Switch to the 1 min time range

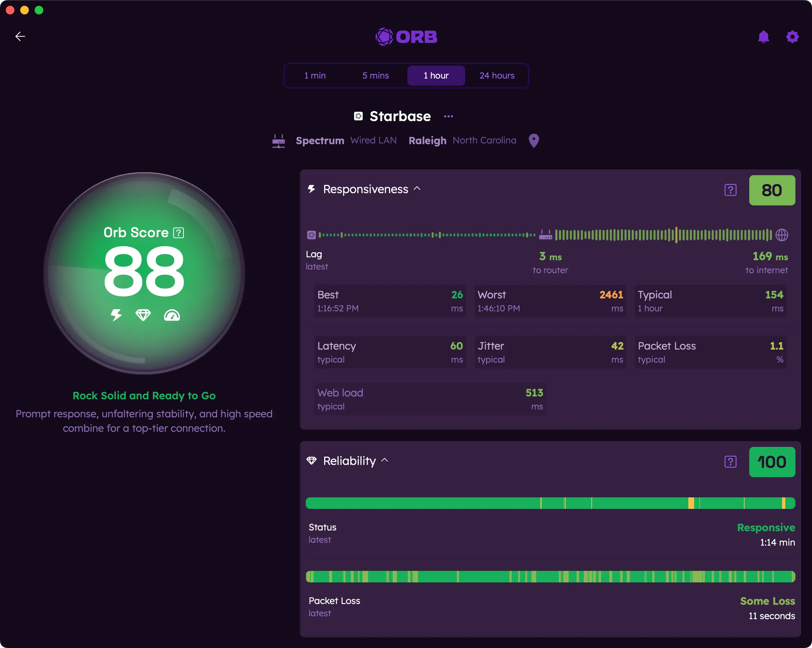[x=315, y=76]
